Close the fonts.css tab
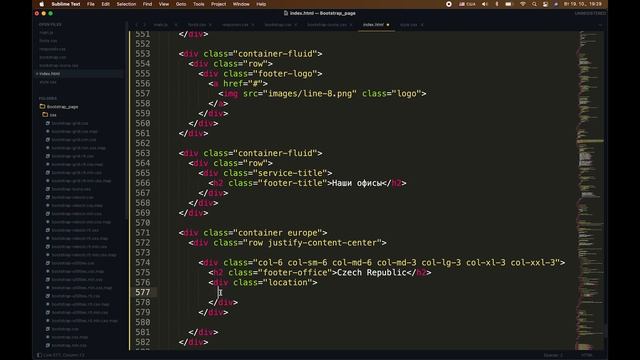Screen dimensions: 640x360 coord(210,25)
